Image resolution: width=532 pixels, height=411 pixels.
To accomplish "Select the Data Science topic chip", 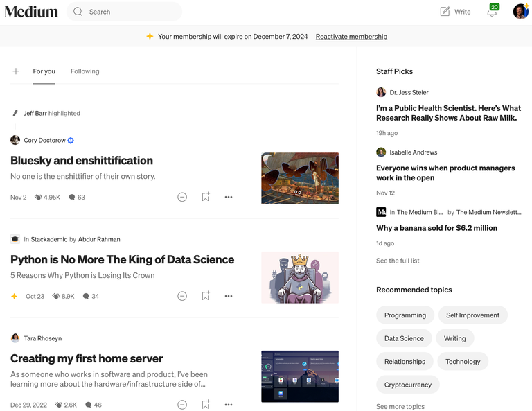I will [404, 338].
